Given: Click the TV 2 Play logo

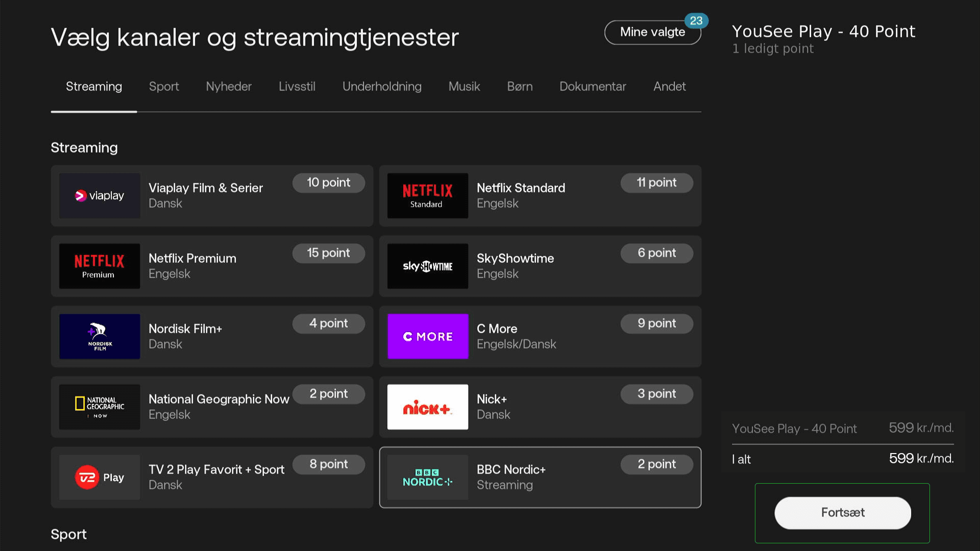Looking at the screenshot, I should click(100, 478).
